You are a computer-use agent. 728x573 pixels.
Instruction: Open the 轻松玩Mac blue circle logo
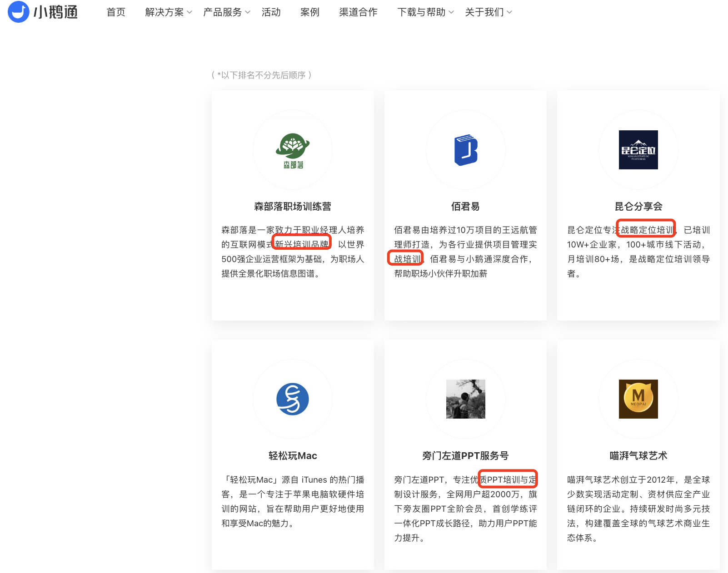click(x=293, y=399)
